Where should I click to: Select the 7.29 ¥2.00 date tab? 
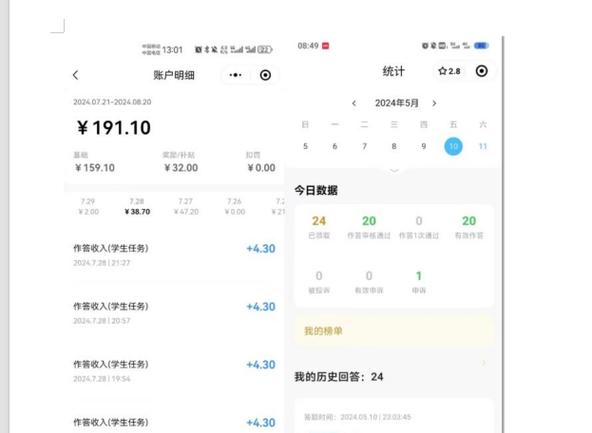tap(88, 206)
